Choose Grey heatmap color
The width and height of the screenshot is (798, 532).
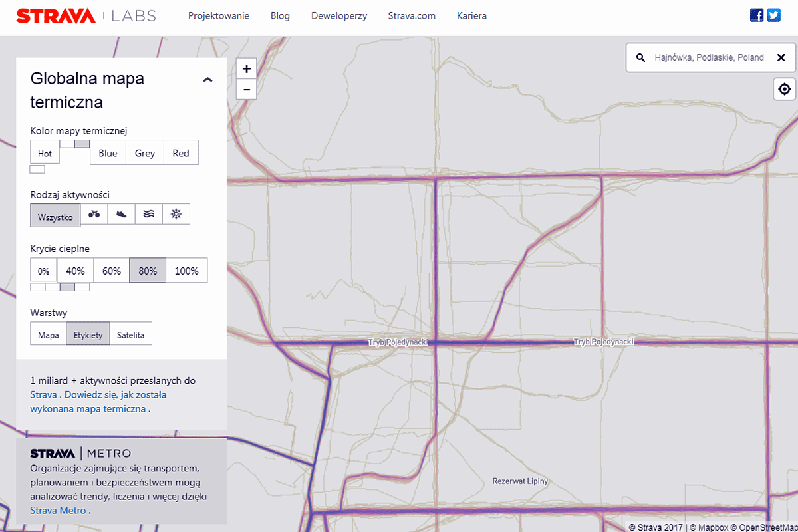pyautogui.click(x=145, y=153)
